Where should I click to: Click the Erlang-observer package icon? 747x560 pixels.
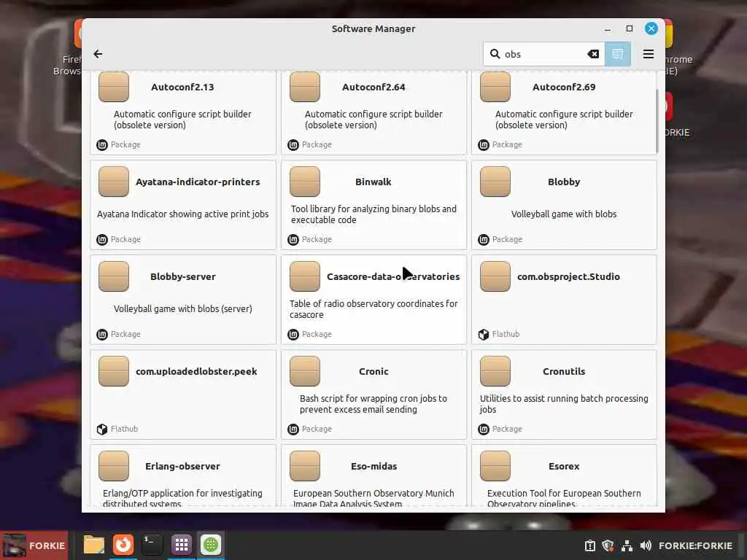[113, 466]
